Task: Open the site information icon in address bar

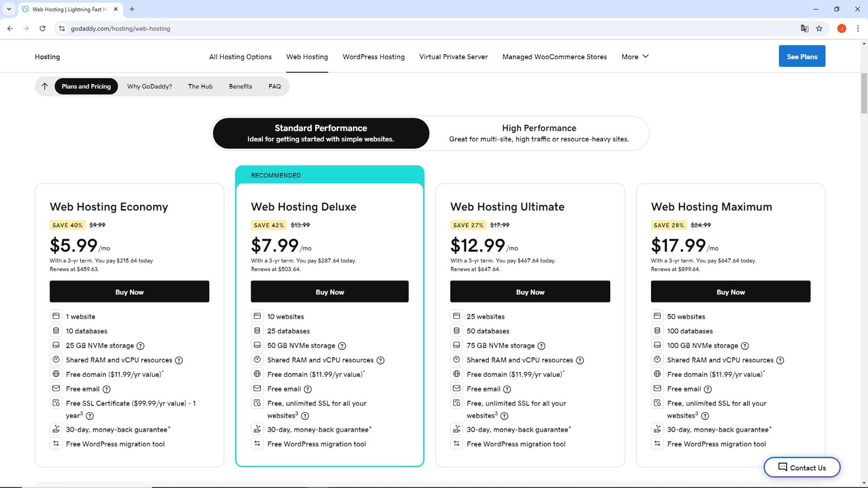Action: click(62, 29)
